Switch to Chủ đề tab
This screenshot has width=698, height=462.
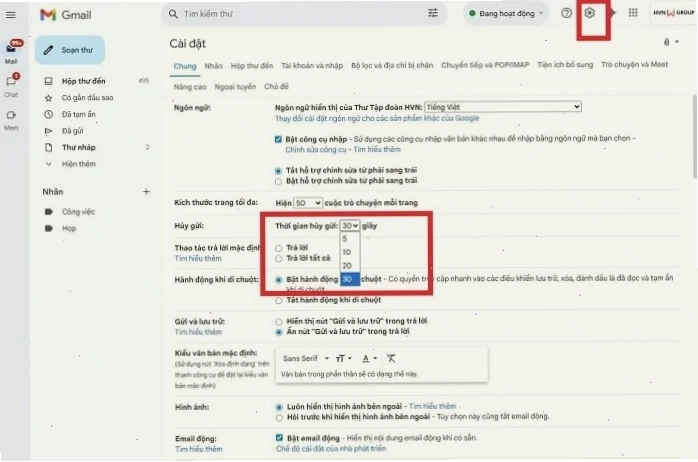tap(276, 86)
